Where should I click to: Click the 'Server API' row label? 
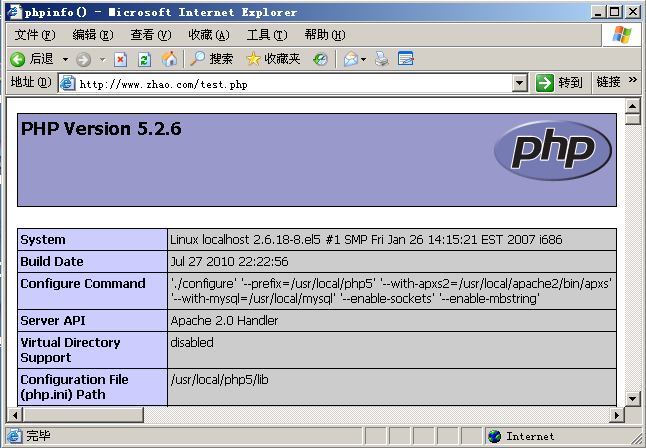point(53,321)
